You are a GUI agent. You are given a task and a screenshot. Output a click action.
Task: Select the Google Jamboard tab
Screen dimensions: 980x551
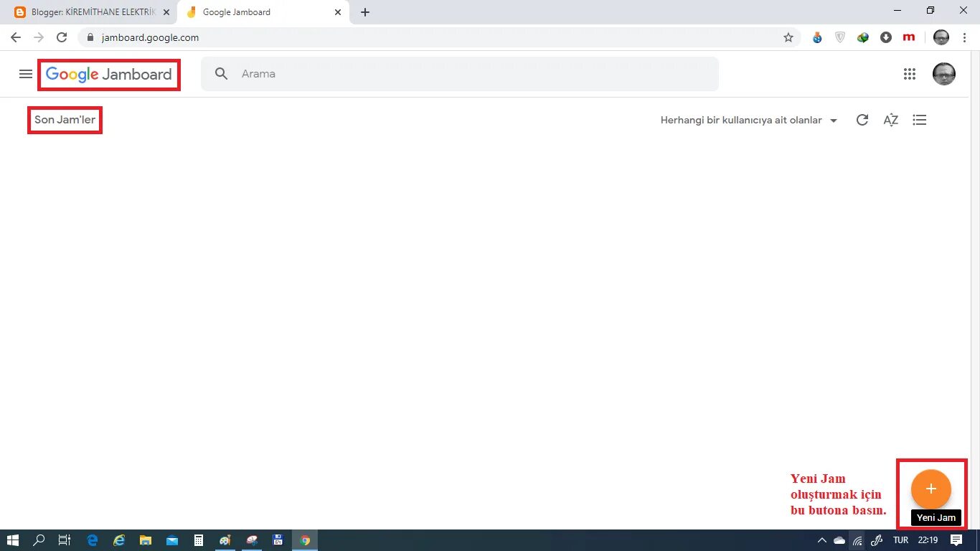tap(264, 12)
